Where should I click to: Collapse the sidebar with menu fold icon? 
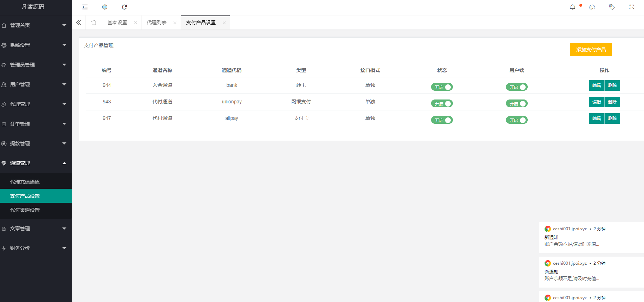pyautogui.click(x=85, y=7)
